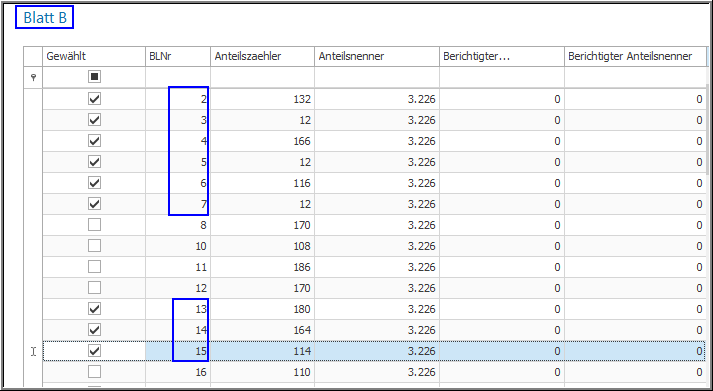Screen dimensions: 713x391
Task: Click the BLNr filter row cell
Action: (x=178, y=77)
